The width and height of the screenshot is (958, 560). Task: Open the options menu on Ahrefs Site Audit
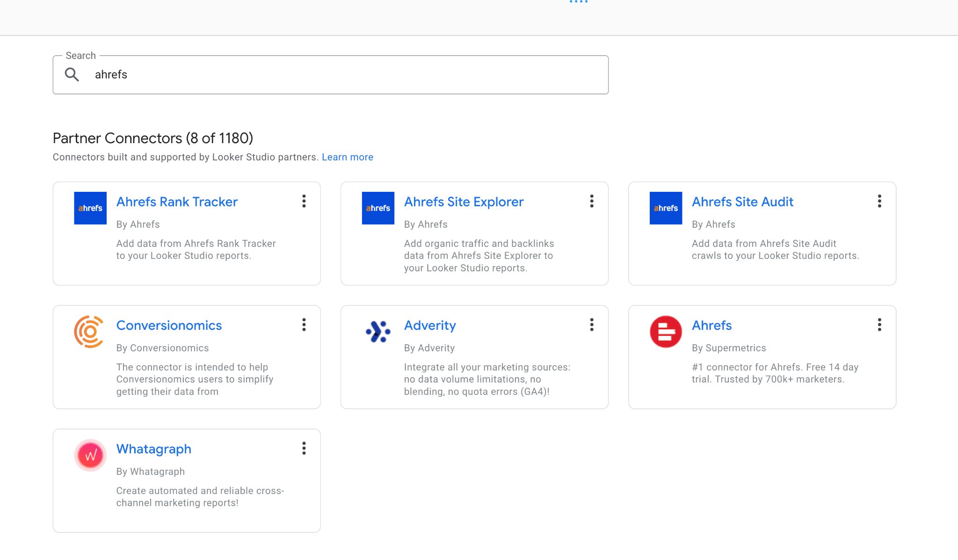[879, 201]
